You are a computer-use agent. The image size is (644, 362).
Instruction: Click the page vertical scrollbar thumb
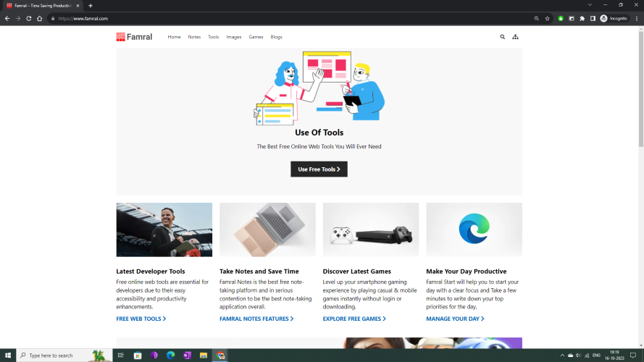[640, 88]
